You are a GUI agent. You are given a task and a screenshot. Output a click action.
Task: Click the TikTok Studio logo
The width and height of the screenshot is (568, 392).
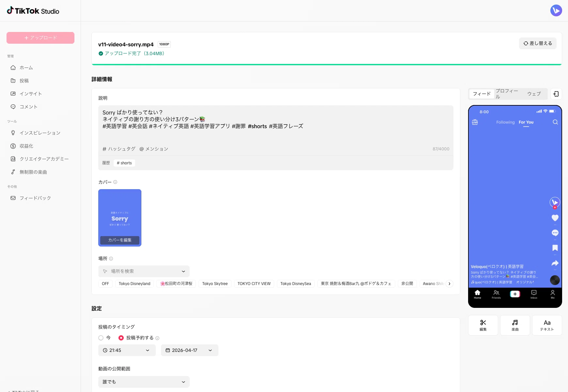coord(33,11)
